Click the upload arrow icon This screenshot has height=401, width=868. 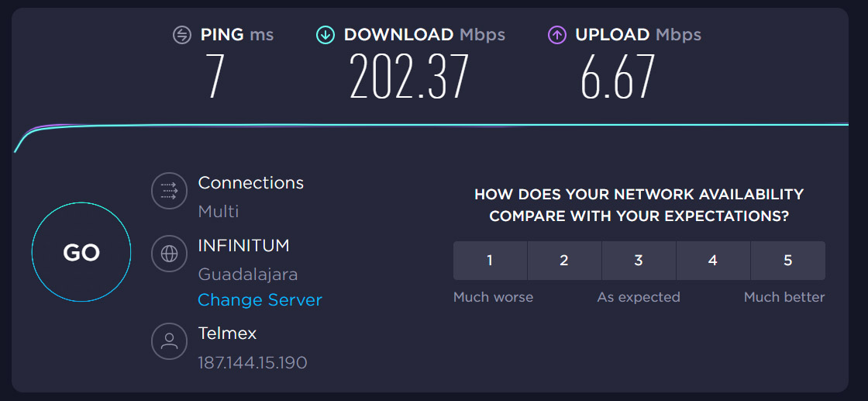(x=556, y=35)
